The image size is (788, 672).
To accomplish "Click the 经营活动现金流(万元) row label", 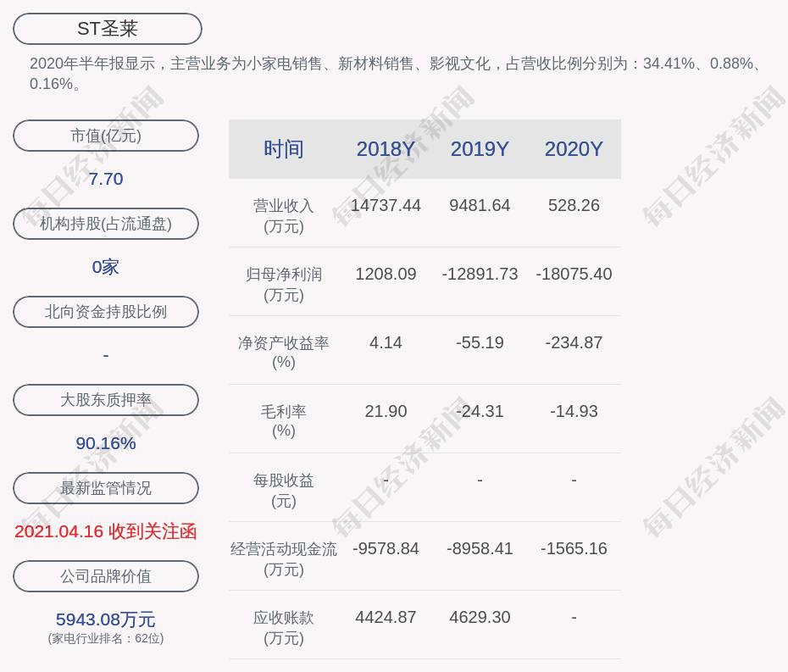I will (284, 559).
